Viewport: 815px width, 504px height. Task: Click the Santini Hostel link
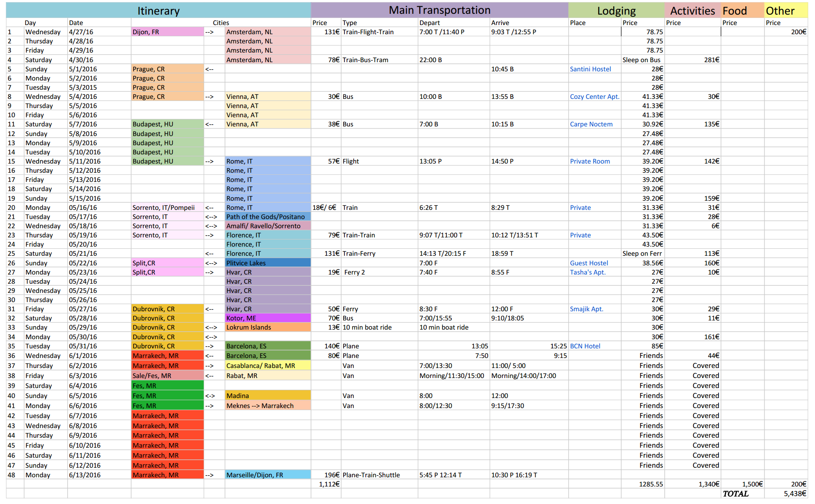click(x=590, y=69)
